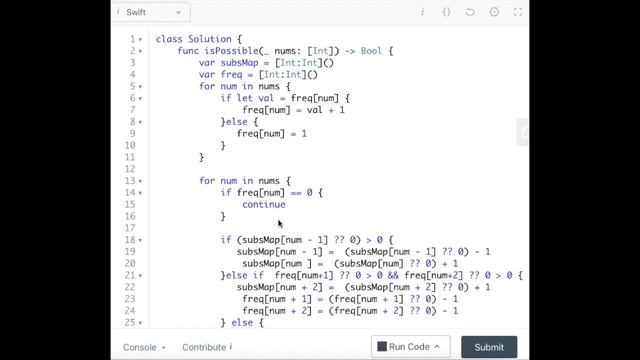Collapse the fold arrow on line 6
This screenshot has width=640, height=360.
tap(140, 99)
